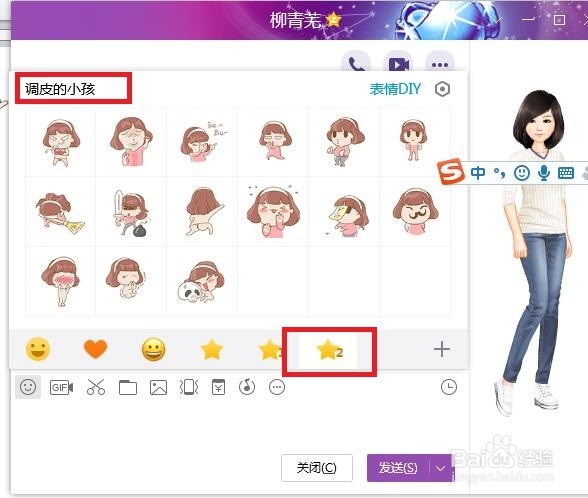Open the title bar dropdown check arrow

click(x=497, y=20)
